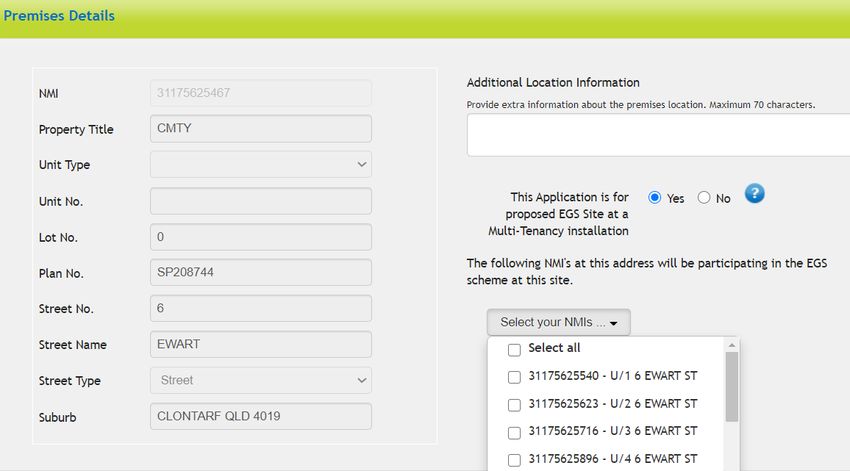
Task: Open the Street Type dropdown
Action: tap(261, 380)
